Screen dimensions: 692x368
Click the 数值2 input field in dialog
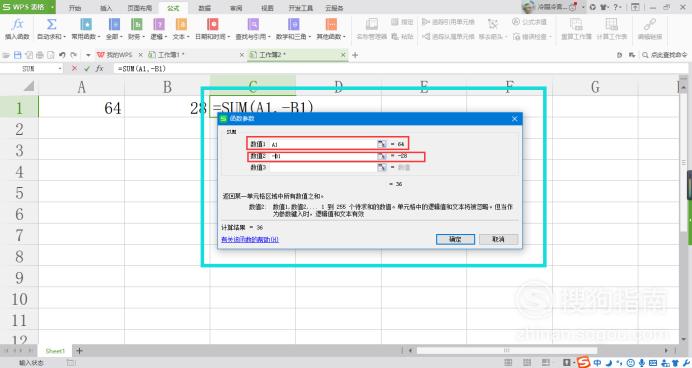click(x=323, y=156)
